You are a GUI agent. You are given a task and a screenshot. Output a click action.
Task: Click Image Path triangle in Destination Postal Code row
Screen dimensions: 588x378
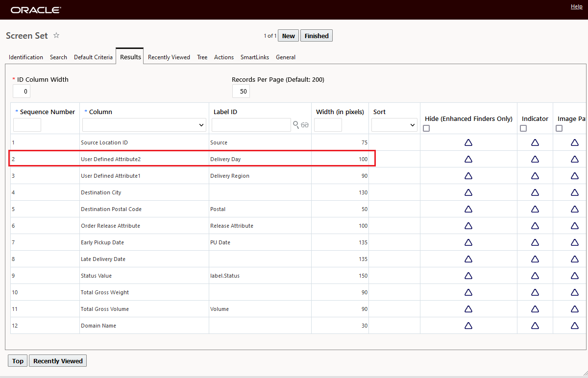pos(575,209)
